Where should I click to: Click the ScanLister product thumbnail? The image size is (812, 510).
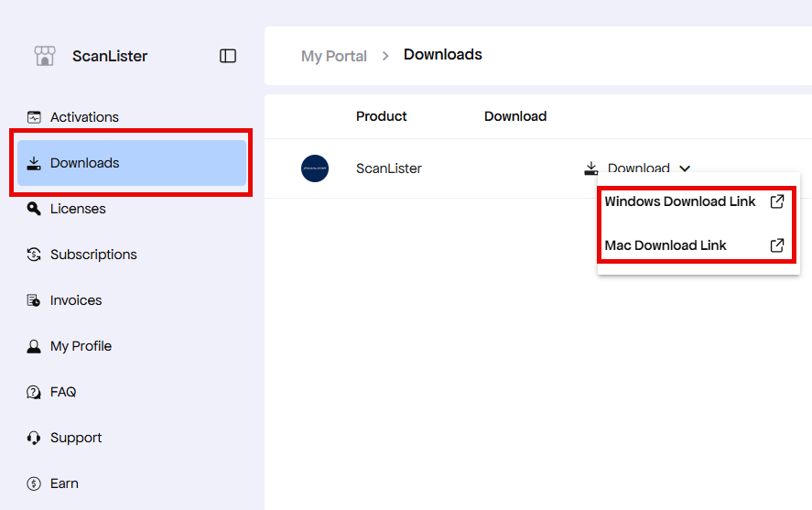tap(315, 168)
